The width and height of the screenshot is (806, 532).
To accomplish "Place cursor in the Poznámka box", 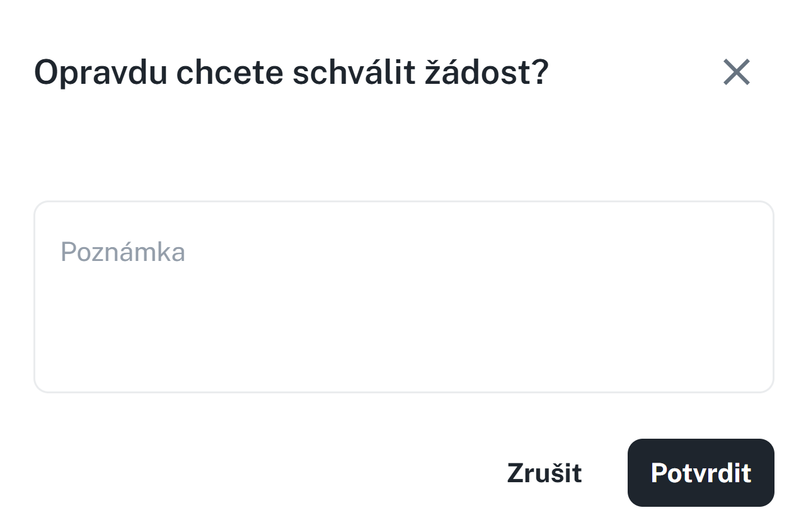I will coord(403,297).
